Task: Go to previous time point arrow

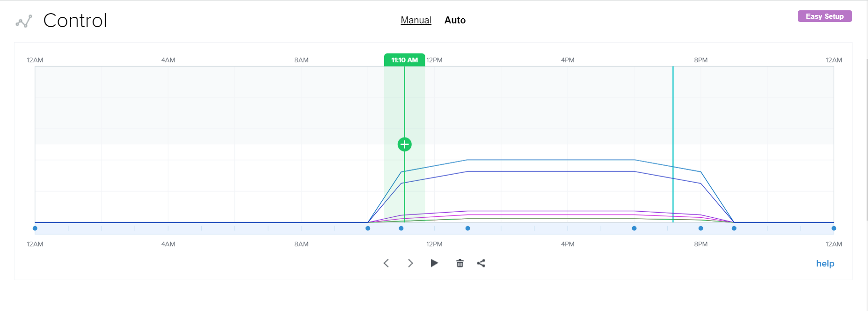Action: (x=386, y=263)
